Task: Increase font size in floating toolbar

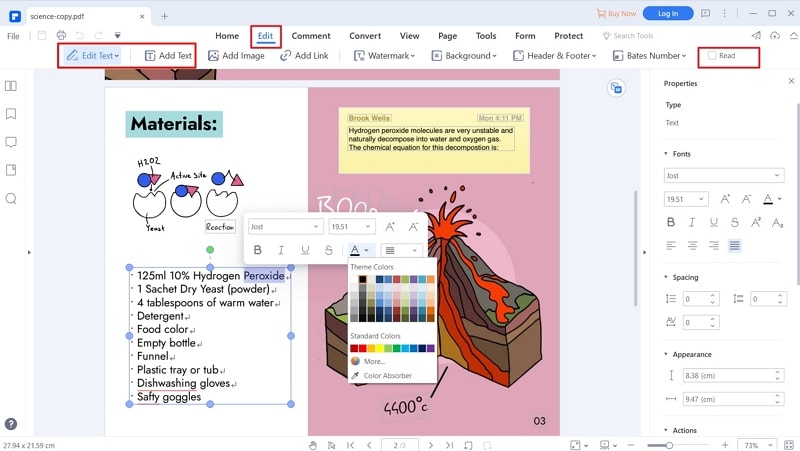Action: coord(390,227)
